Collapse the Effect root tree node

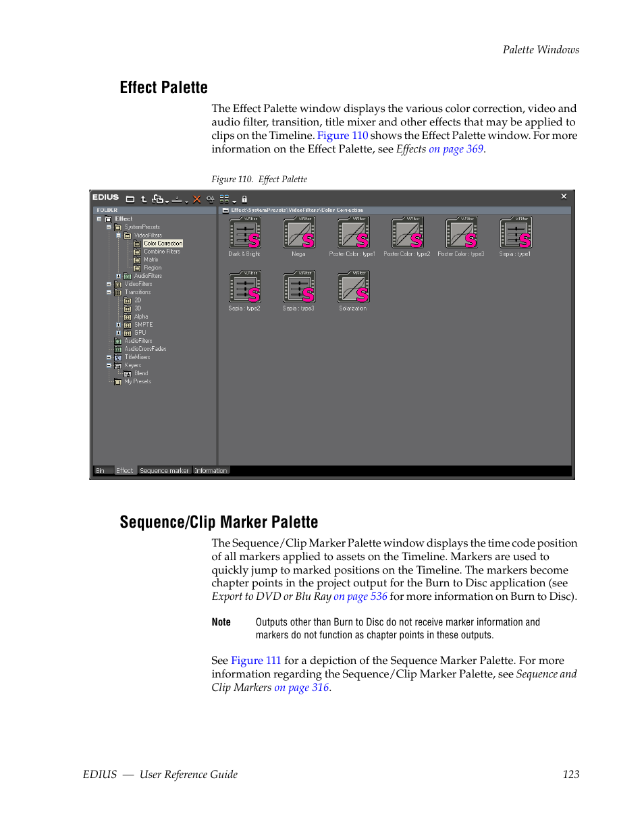point(99,219)
